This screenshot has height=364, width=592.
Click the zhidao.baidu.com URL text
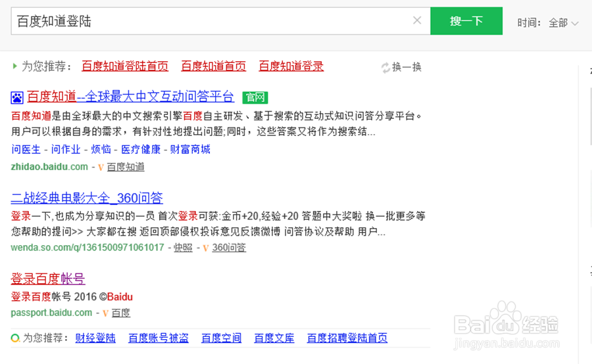pos(49,167)
